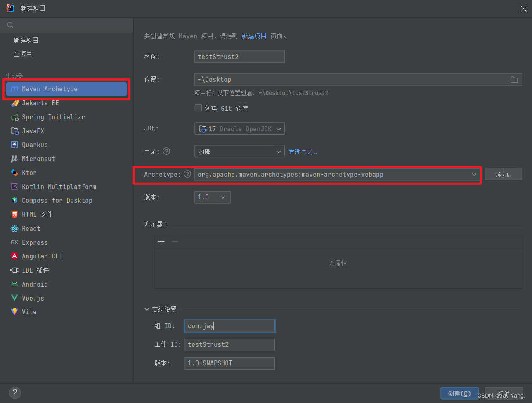
Task: Click the JavaFX icon
Action: pos(14,131)
